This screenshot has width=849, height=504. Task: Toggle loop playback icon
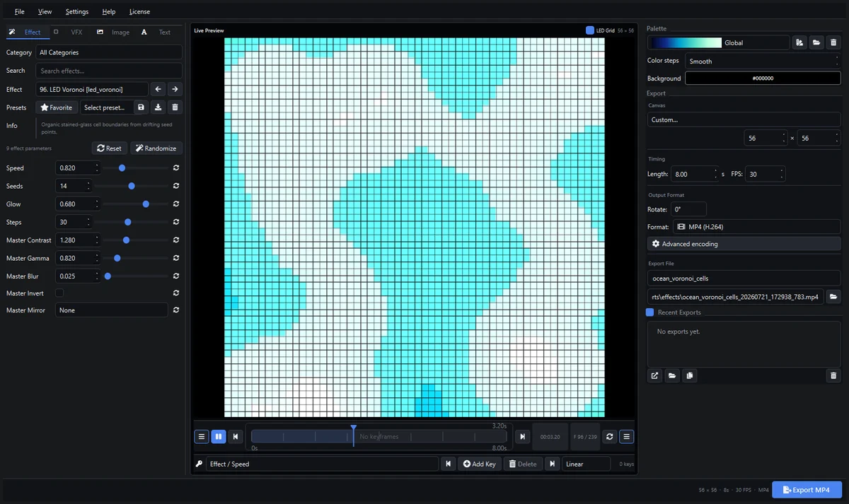(x=610, y=437)
